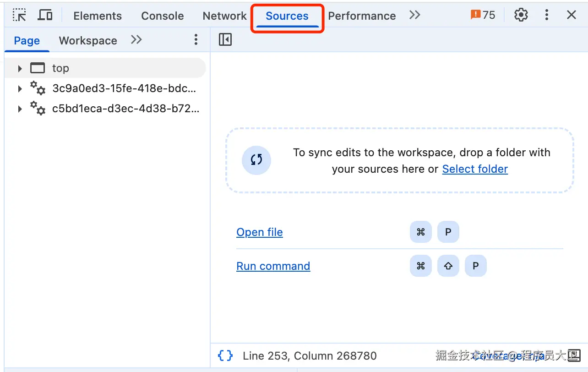Show more DevTools panel tabs
This screenshot has width=588, height=372.
point(414,15)
